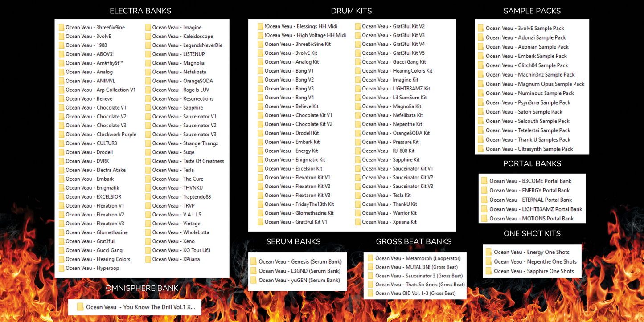The height and width of the screenshot is (322, 644).
Task: Select 'Ocean Veau - Sauceinator V2' bank name
Action: pyautogui.click(x=185, y=125)
